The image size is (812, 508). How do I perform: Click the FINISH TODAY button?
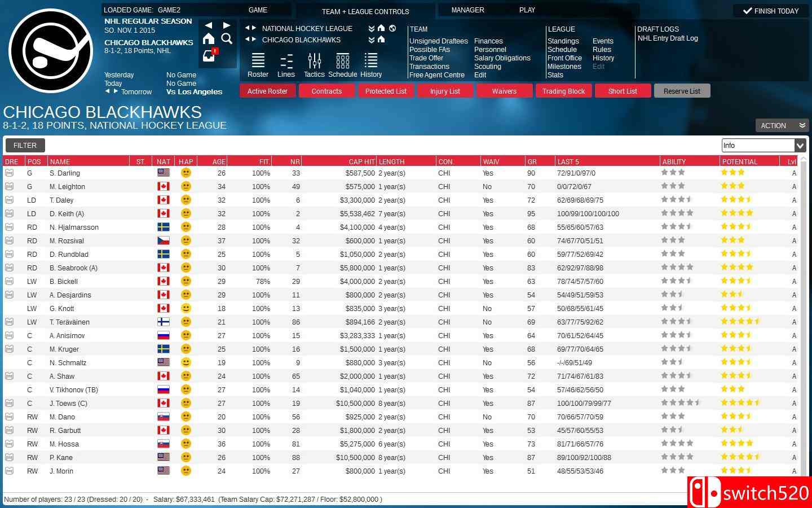coord(771,11)
